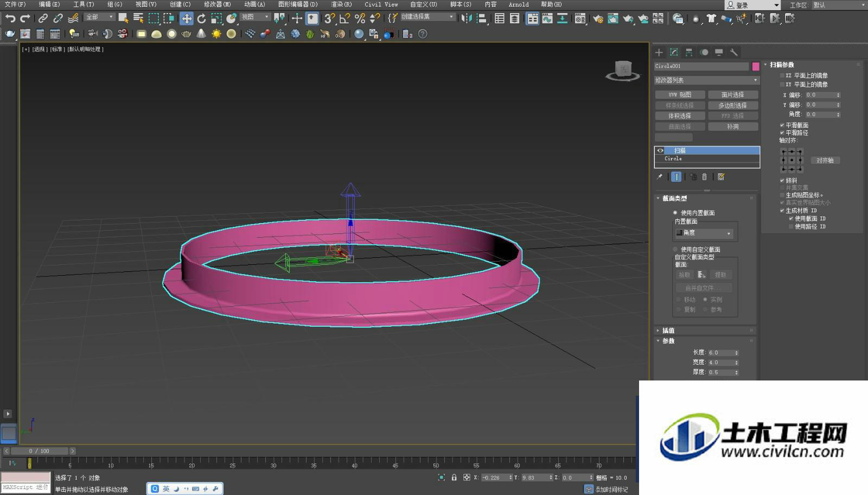Activate the Select and Move tool
The width and height of the screenshot is (868, 495).
coord(187,18)
